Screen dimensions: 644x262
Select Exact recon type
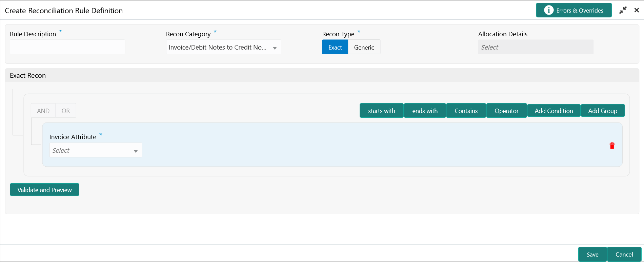[335, 47]
